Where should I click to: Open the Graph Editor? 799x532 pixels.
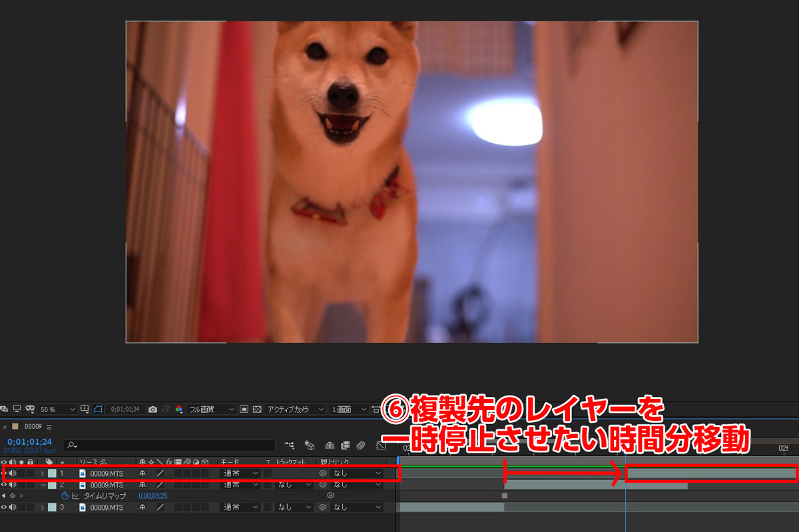[x=382, y=446]
